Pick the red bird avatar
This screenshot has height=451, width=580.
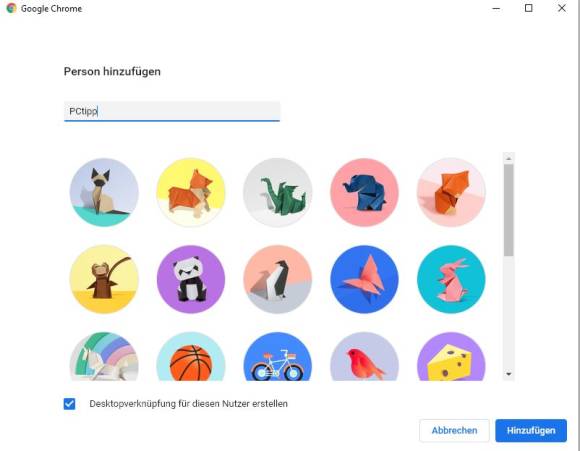(364, 357)
